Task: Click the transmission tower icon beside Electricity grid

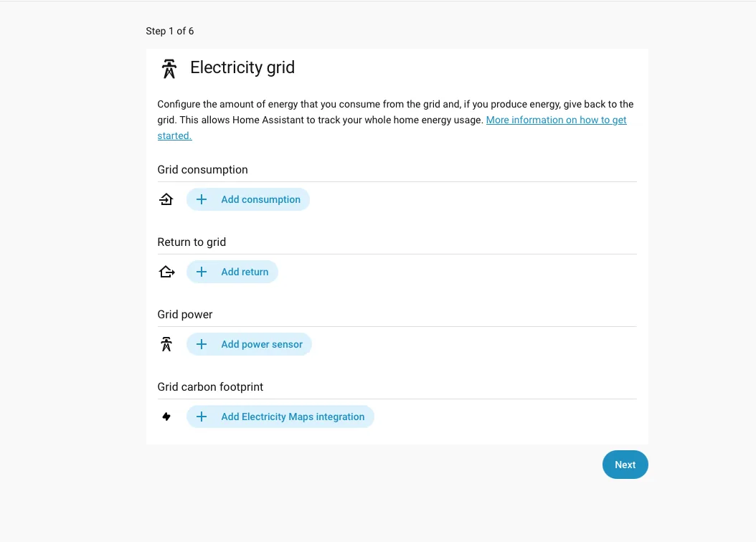Action: pos(169,68)
